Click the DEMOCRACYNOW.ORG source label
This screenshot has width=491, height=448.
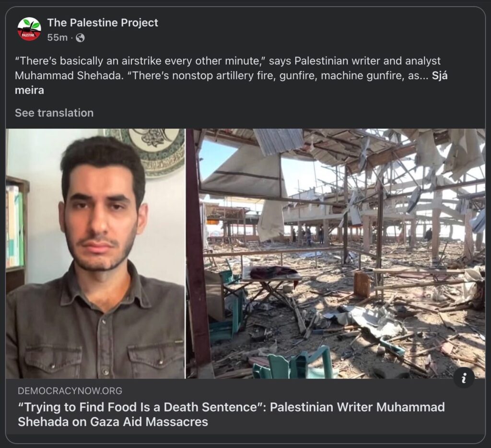(x=70, y=390)
